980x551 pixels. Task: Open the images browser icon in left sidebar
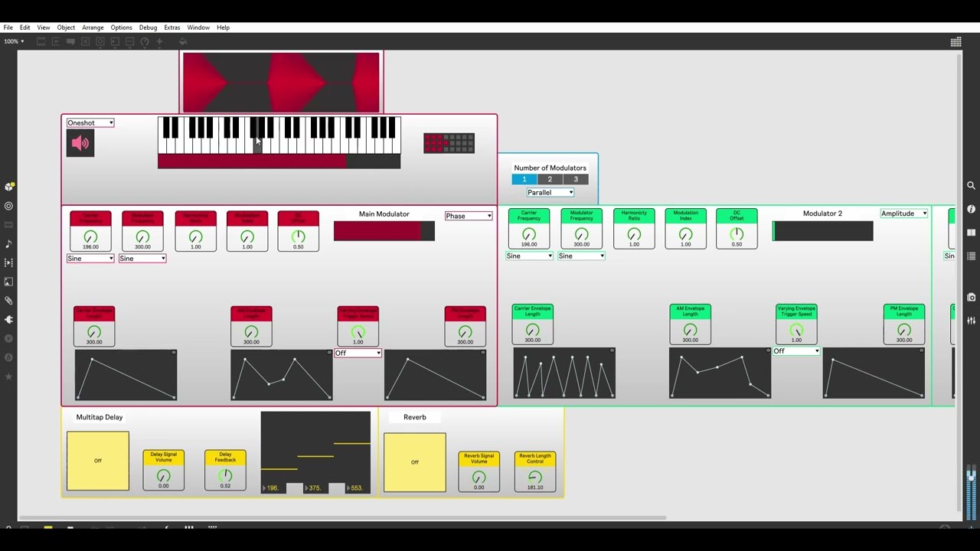pos(9,282)
